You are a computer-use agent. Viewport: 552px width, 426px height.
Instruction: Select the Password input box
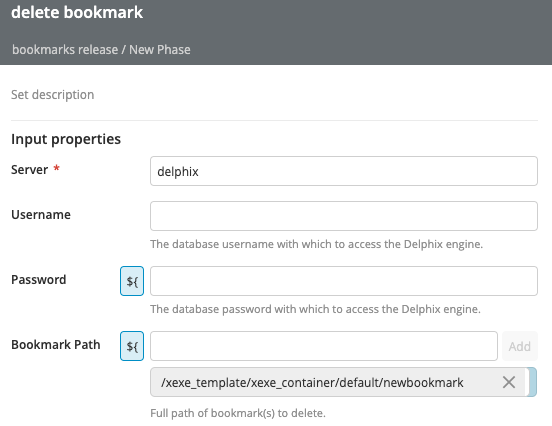point(344,281)
